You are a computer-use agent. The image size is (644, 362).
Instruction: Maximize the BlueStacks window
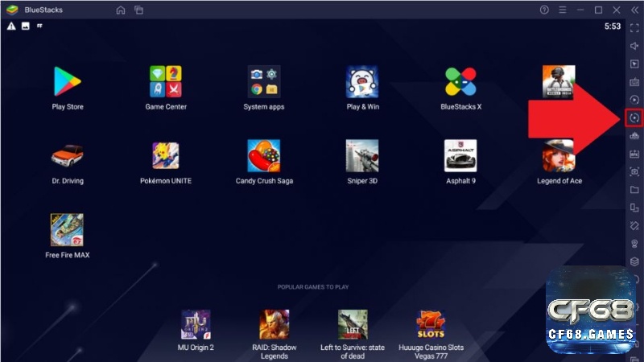point(598,10)
